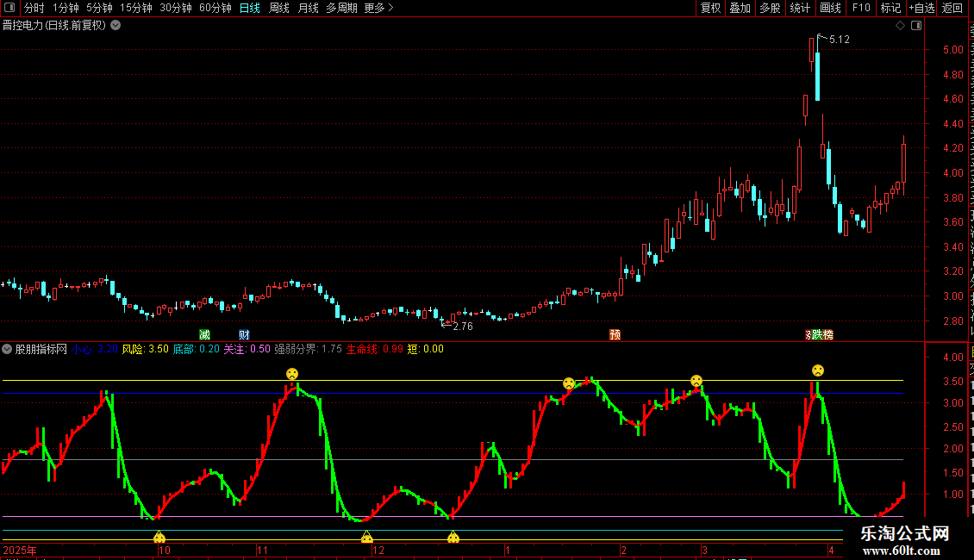
Task: Switch to 周线 weekly chart
Action: coord(279,8)
